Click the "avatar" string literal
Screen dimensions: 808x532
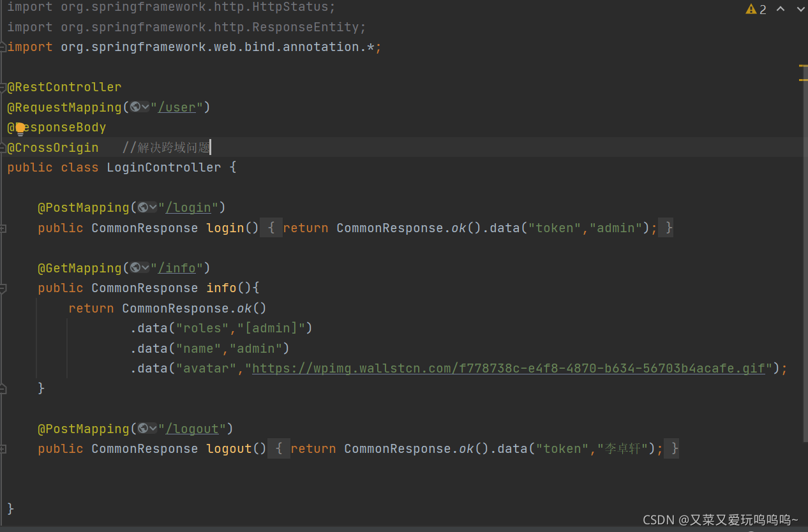[206, 368]
